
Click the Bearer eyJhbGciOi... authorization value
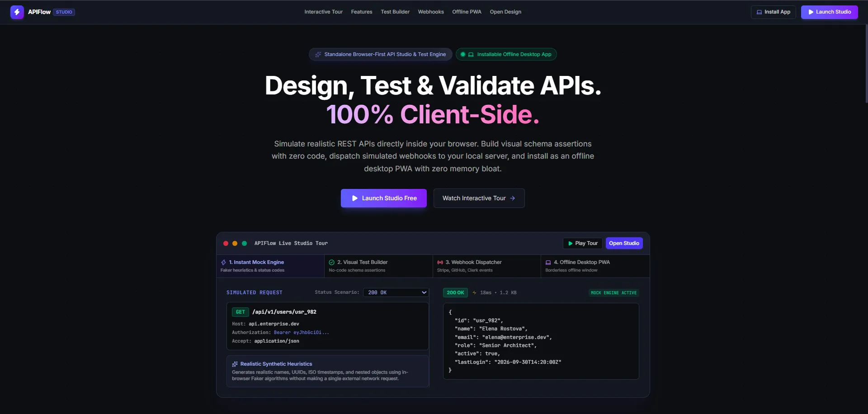pos(301,333)
